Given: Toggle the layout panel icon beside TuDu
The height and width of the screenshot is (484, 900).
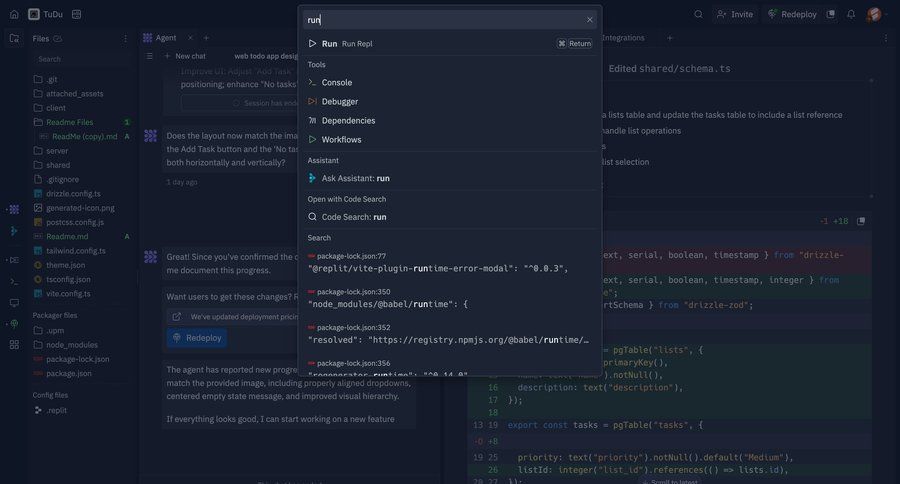Looking at the screenshot, I should coord(76,14).
